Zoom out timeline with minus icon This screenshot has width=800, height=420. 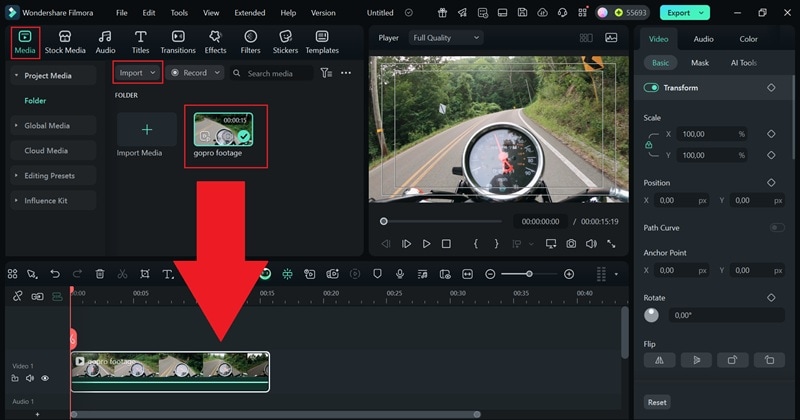490,274
